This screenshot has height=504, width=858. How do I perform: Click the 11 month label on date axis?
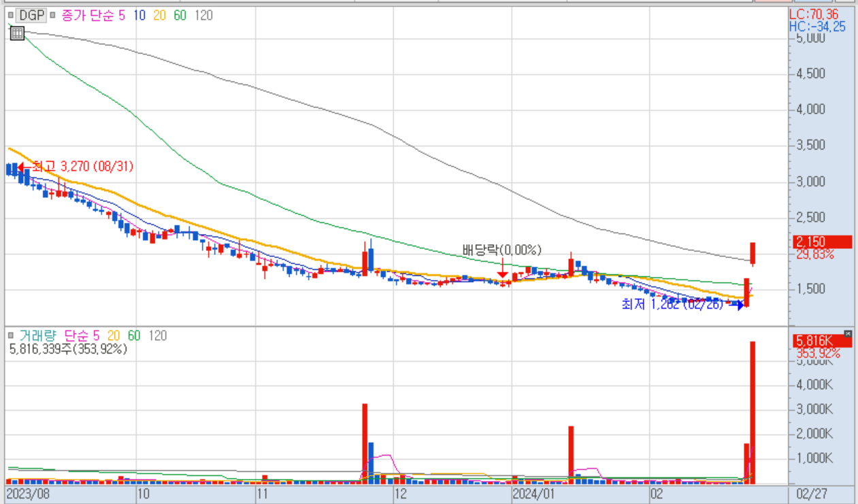pyautogui.click(x=263, y=492)
